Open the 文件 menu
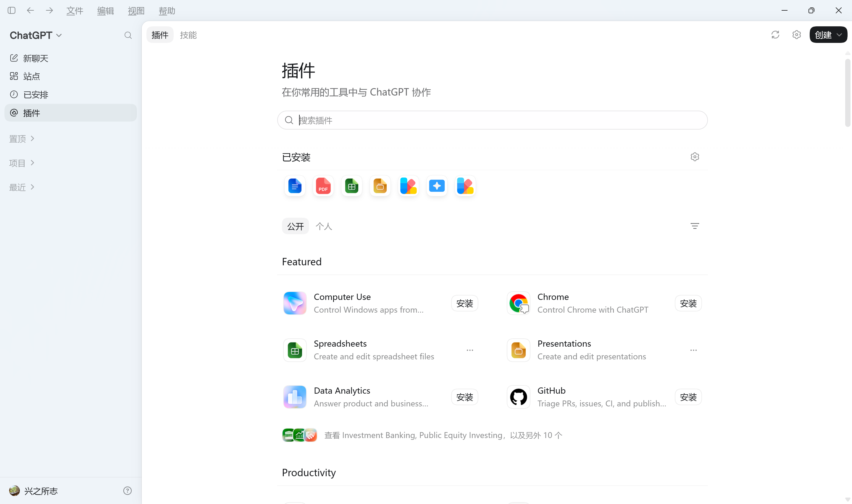 (x=75, y=11)
